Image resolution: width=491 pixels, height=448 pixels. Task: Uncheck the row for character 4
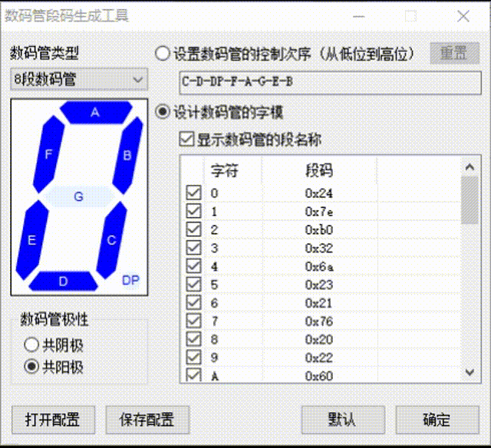tap(193, 266)
